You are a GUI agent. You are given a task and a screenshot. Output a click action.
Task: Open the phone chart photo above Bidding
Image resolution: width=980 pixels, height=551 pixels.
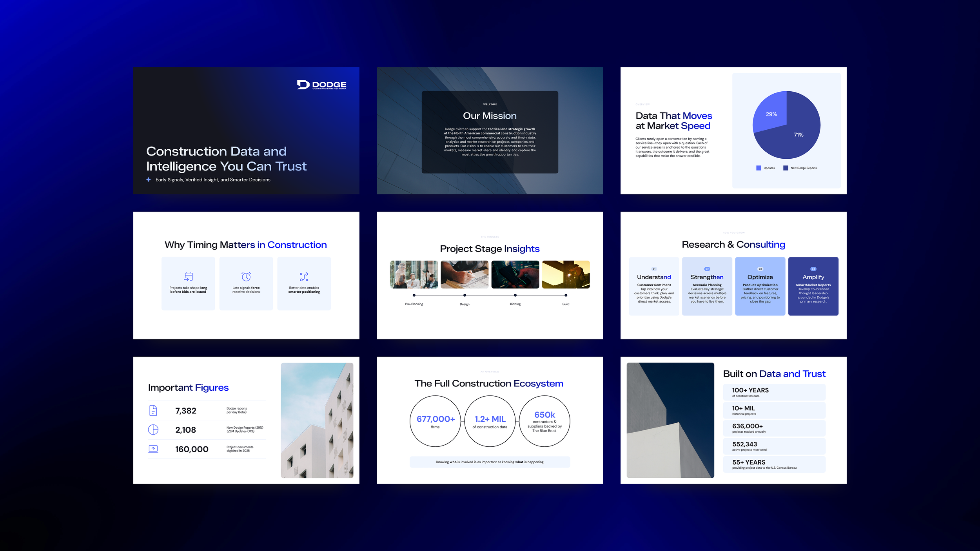point(515,274)
